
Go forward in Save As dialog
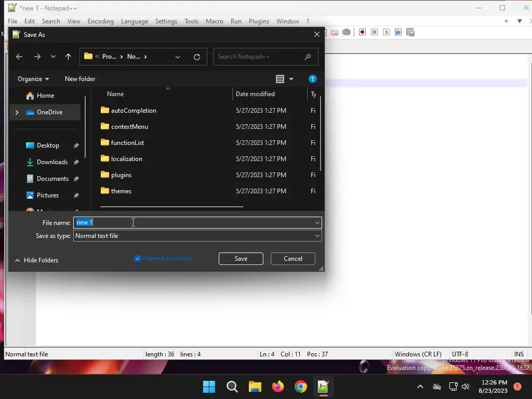tap(37, 57)
